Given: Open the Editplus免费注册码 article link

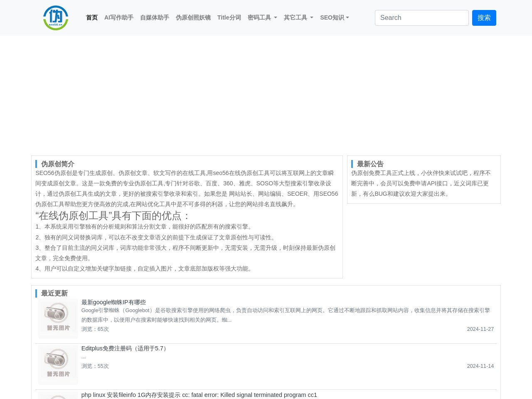Looking at the screenshot, I should 125,348.
